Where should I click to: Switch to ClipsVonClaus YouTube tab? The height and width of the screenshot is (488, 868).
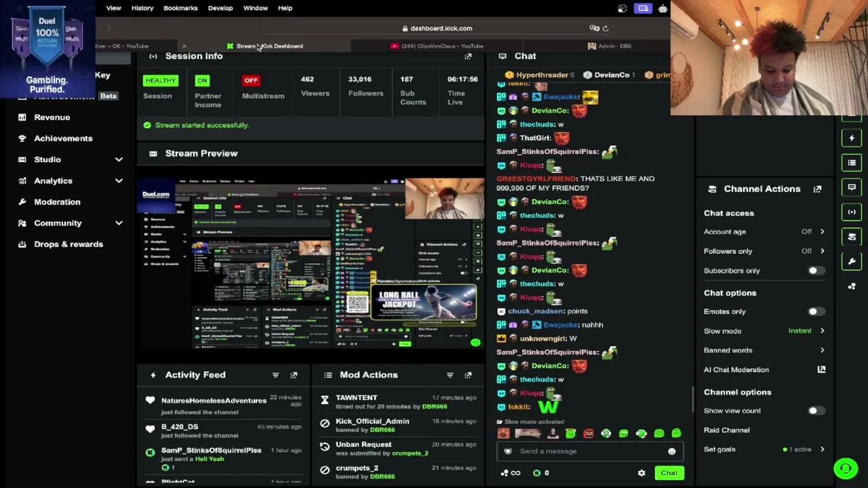(437, 46)
